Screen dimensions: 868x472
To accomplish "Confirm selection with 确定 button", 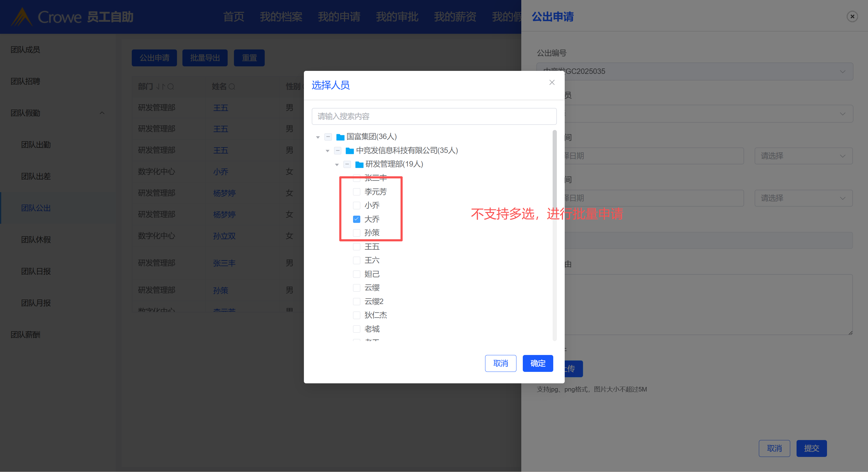I will pyautogui.click(x=538, y=363).
